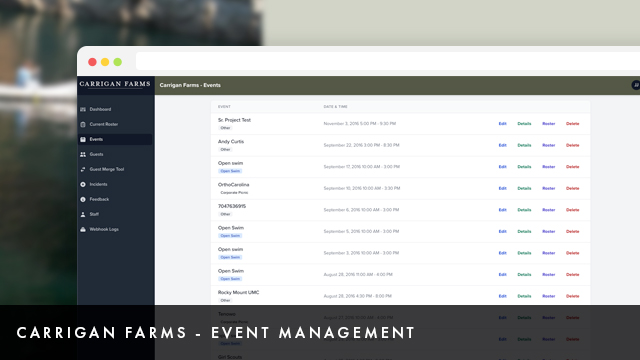640x360 pixels.
Task: Click the Sr. Project Test event name
Action: coord(234,120)
